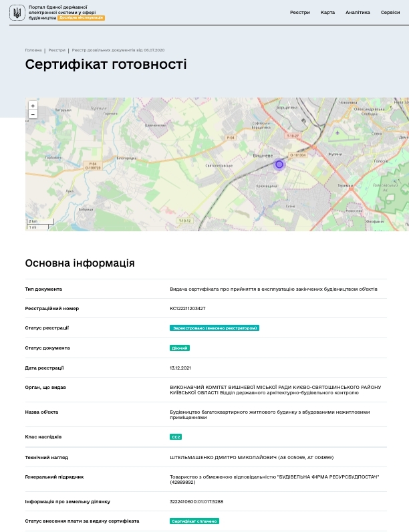Click the Генеральний підрядник row label
Viewport: 409px width, 532px height.
[x=54, y=477]
